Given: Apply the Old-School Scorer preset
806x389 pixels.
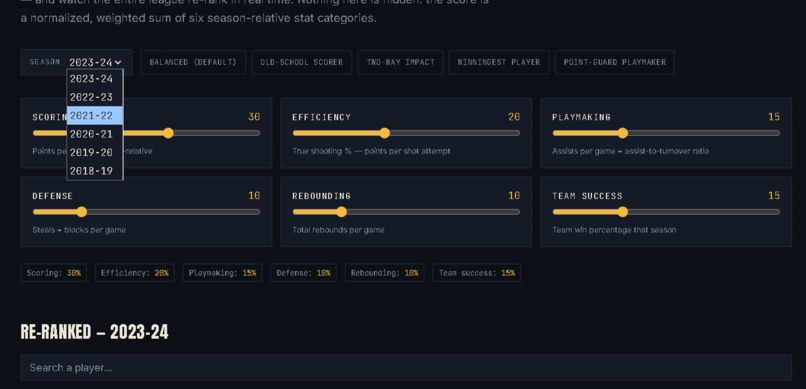Looking at the screenshot, I should pyautogui.click(x=301, y=62).
